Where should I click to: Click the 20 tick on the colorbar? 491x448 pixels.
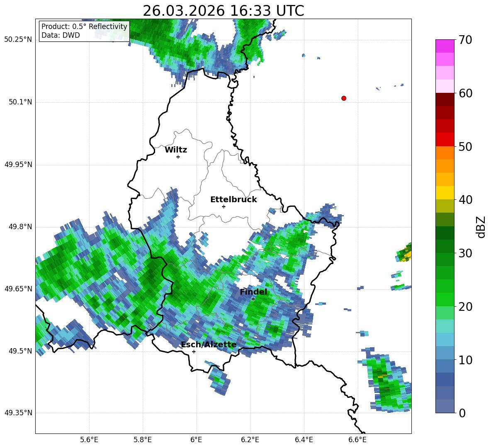coord(465,306)
